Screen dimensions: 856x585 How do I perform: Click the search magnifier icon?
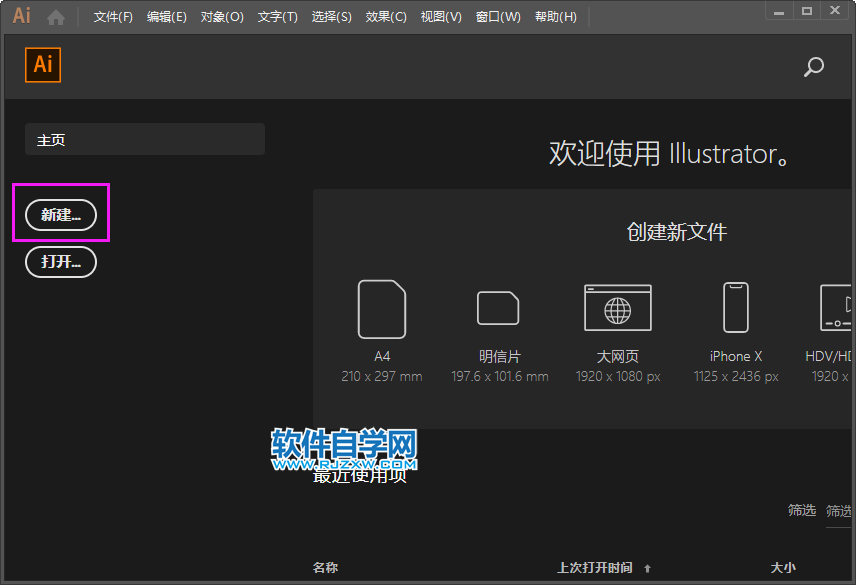812,66
